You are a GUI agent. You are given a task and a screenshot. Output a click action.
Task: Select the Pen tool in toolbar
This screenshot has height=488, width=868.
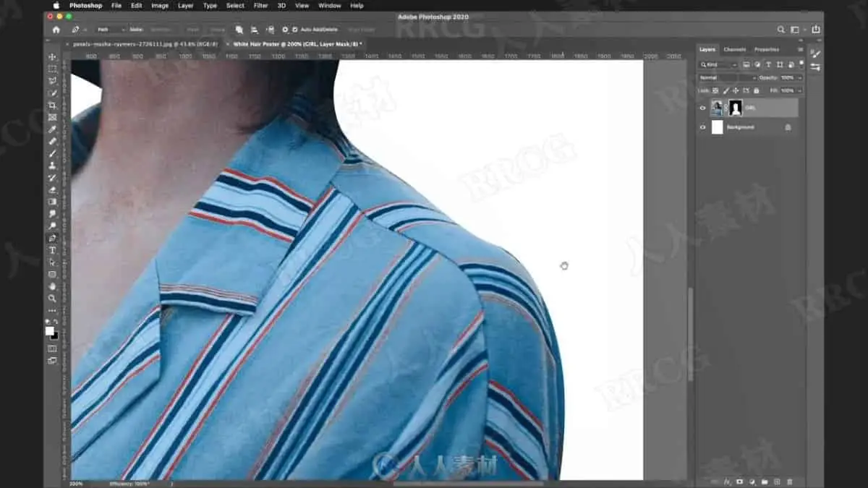point(52,238)
